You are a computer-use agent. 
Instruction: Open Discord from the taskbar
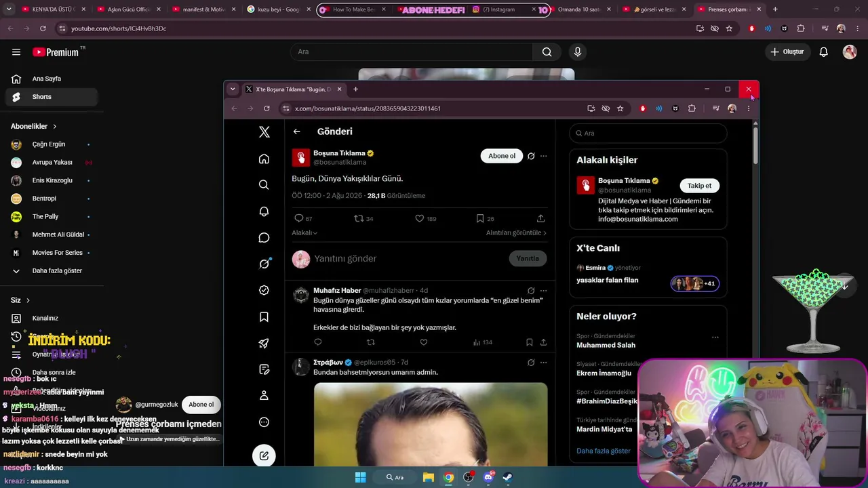(x=488, y=477)
